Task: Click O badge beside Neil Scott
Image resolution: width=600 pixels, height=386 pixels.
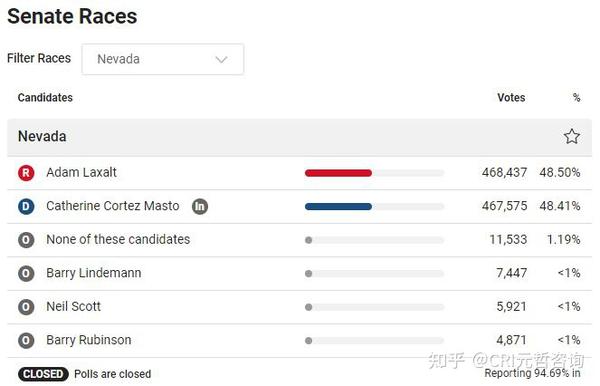Action: coord(26,307)
